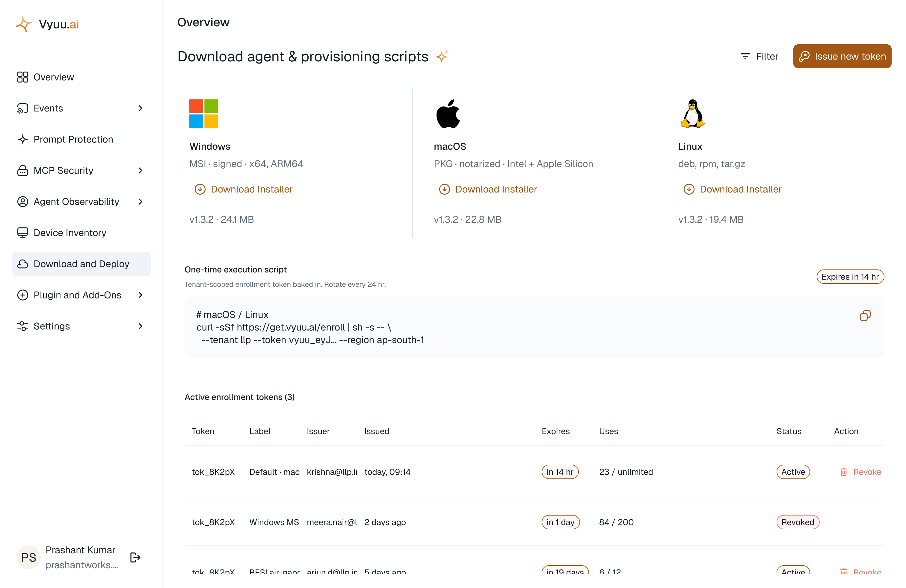Click the 'in 14 hr' expiry pill
The height and width of the screenshot is (588, 906).
pos(560,472)
